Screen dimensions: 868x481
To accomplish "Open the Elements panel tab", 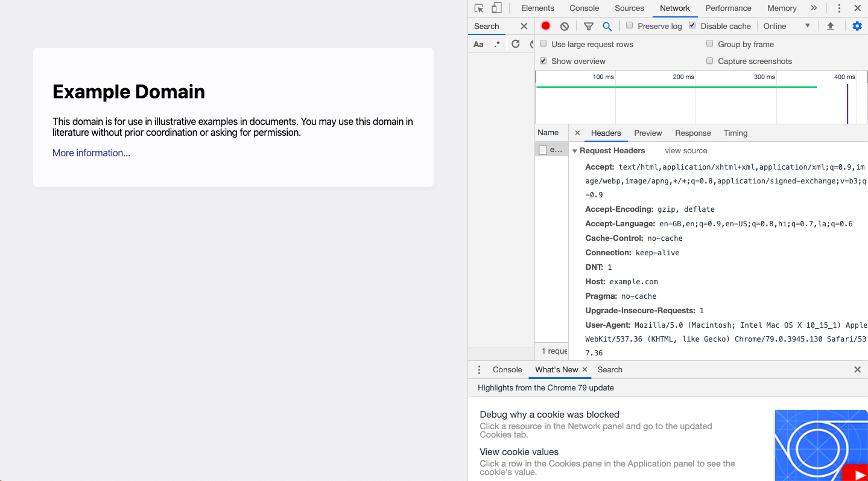I will pyautogui.click(x=537, y=8).
